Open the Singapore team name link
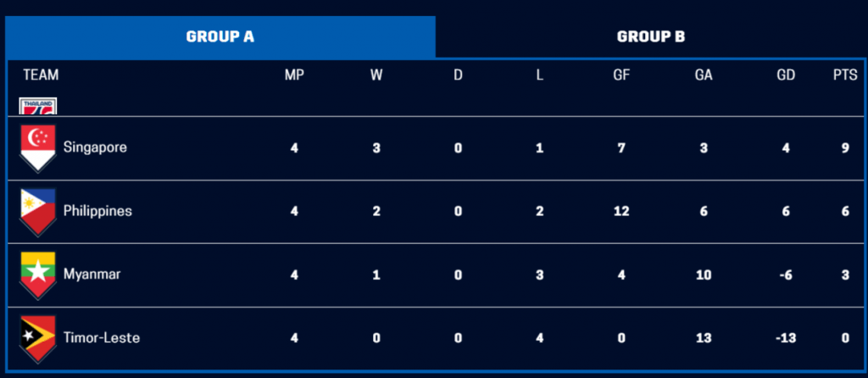Screen dimensions: 868x378 click(95, 147)
